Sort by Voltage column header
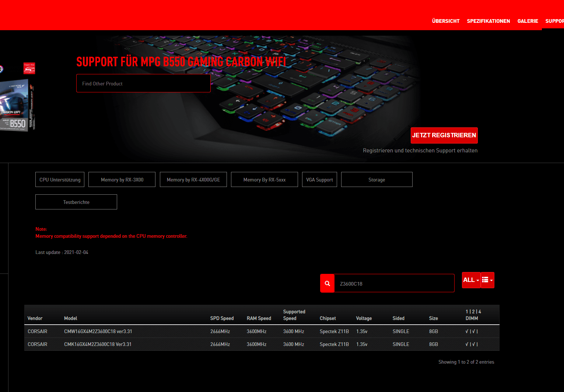 click(364, 318)
